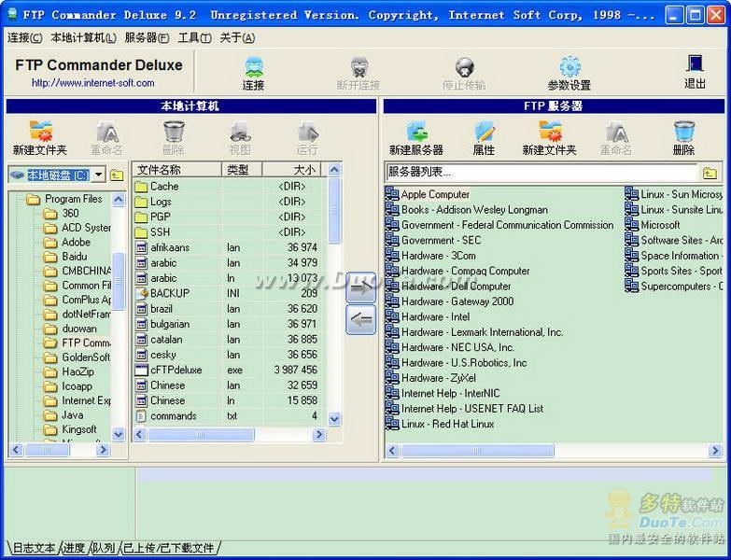Click the 视图 view icon

coord(240,138)
